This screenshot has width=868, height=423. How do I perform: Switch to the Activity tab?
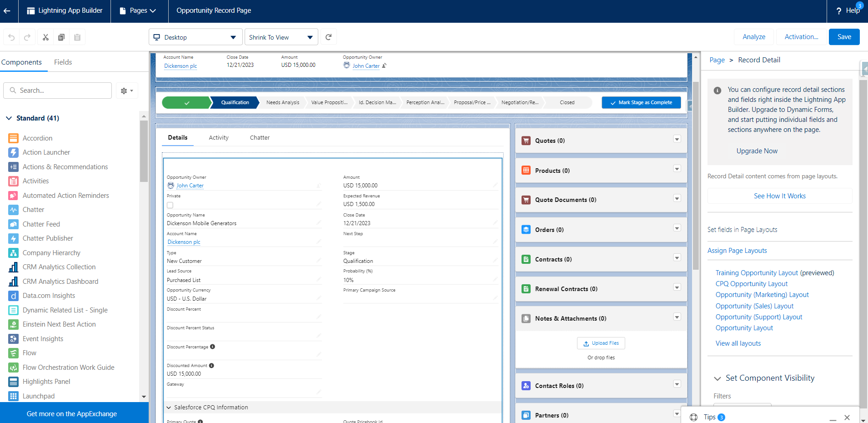[x=219, y=138]
